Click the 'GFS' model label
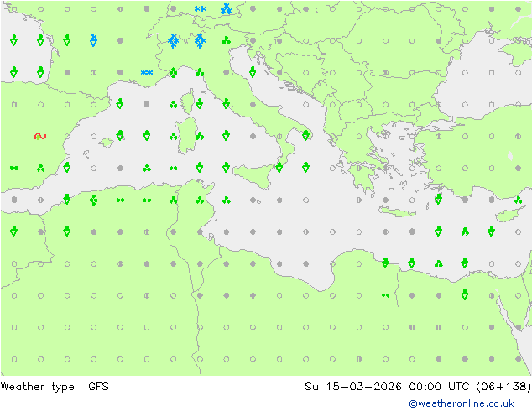 click(98, 386)
